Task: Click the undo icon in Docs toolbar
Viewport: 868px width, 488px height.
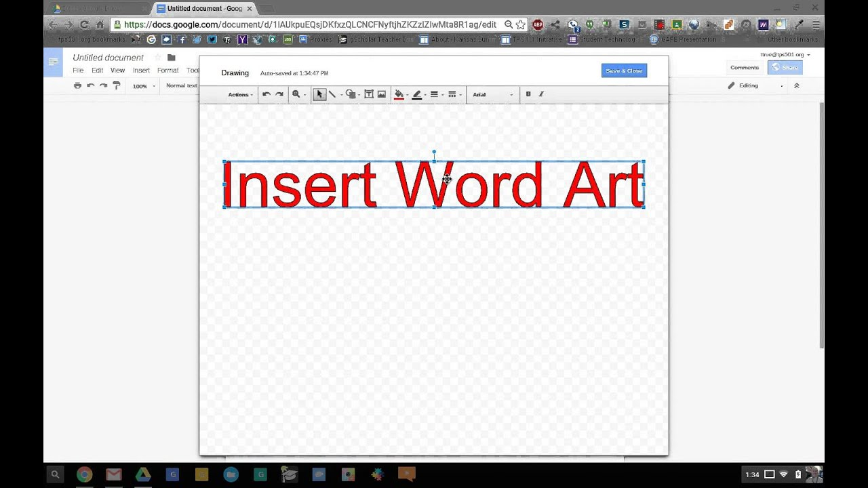Action: [90, 86]
